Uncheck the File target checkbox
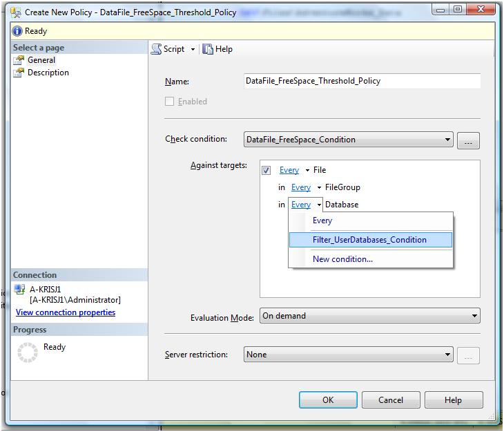The width and height of the screenshot is (504, 432). pos(266,170)
